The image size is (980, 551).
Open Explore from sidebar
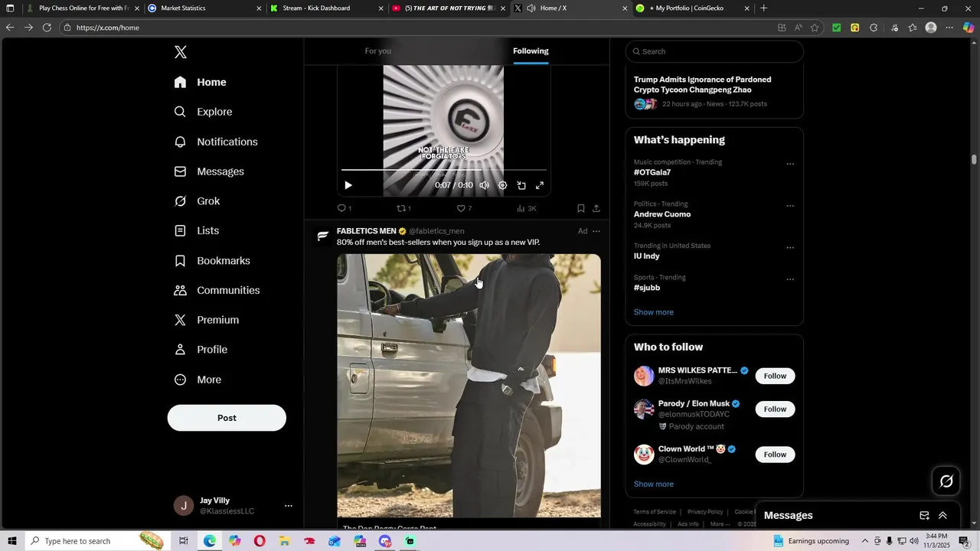(x=204, y=112)
